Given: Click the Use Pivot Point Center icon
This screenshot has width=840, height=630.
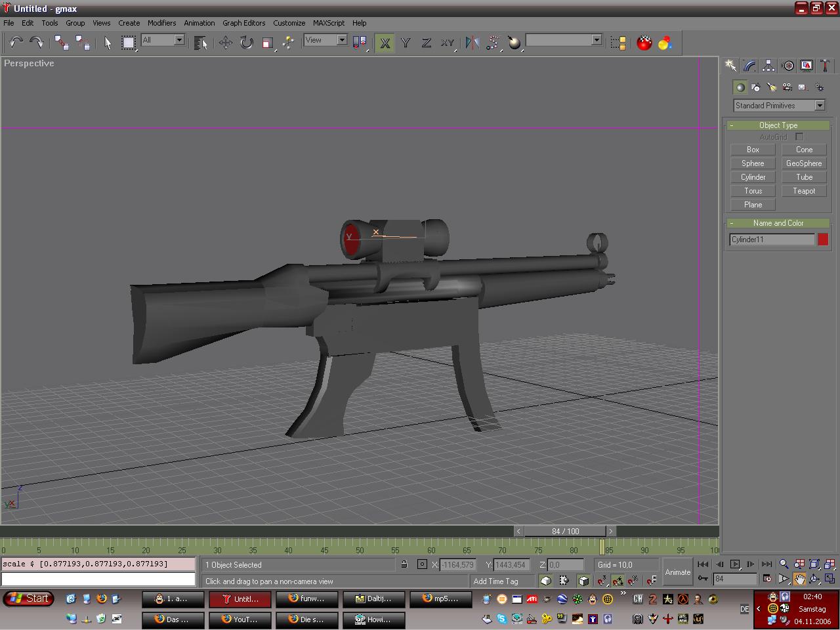Looking at the screenshot, I should pyautogui.click(x=360, y=43).
